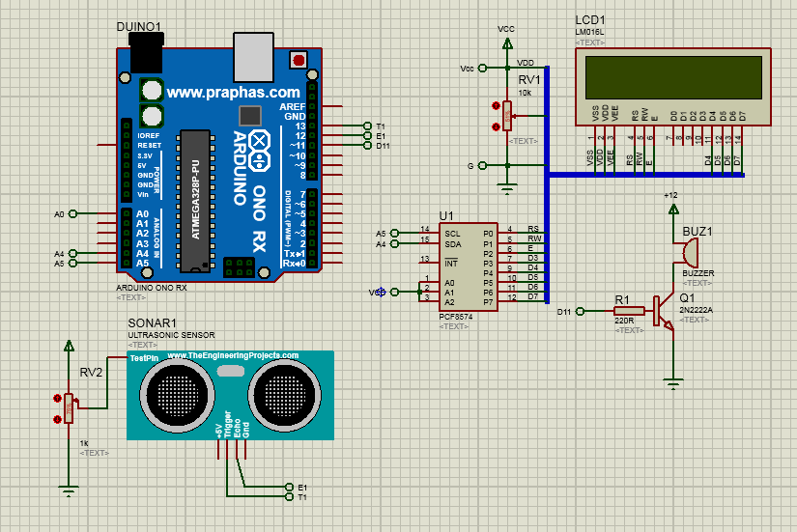
Task: Click the BUZZER value text
Action: pyautogui.click(x=697, y=273)
